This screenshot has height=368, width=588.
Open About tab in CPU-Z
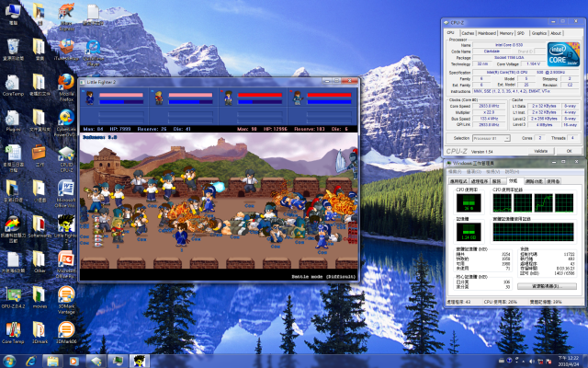[x=556, y=33]
